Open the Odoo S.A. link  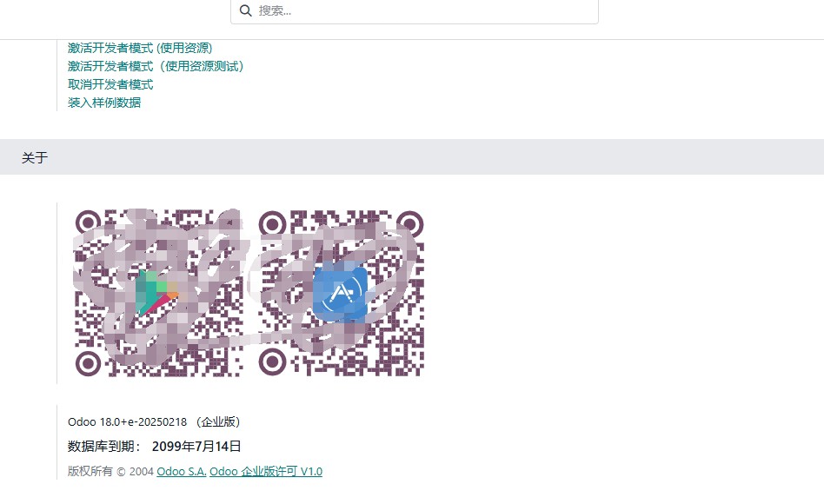point(182,472)
